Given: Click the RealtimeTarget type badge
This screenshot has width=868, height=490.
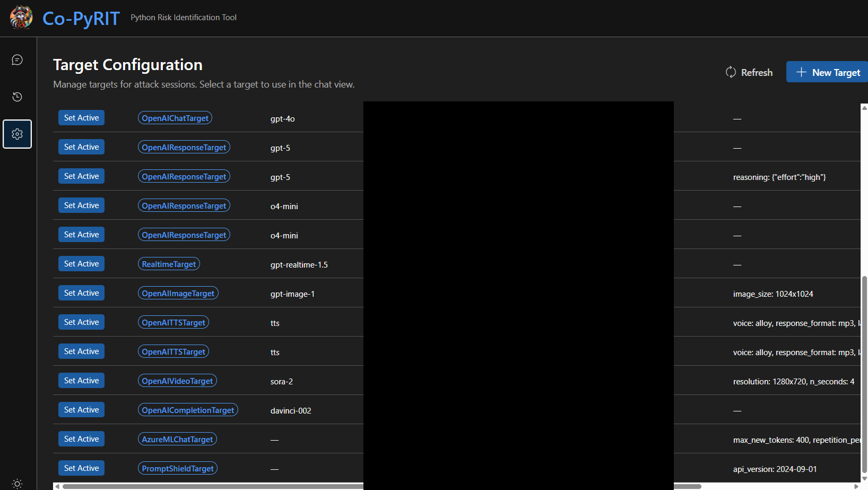Looking at the screenshot, I should click(169, 264).
